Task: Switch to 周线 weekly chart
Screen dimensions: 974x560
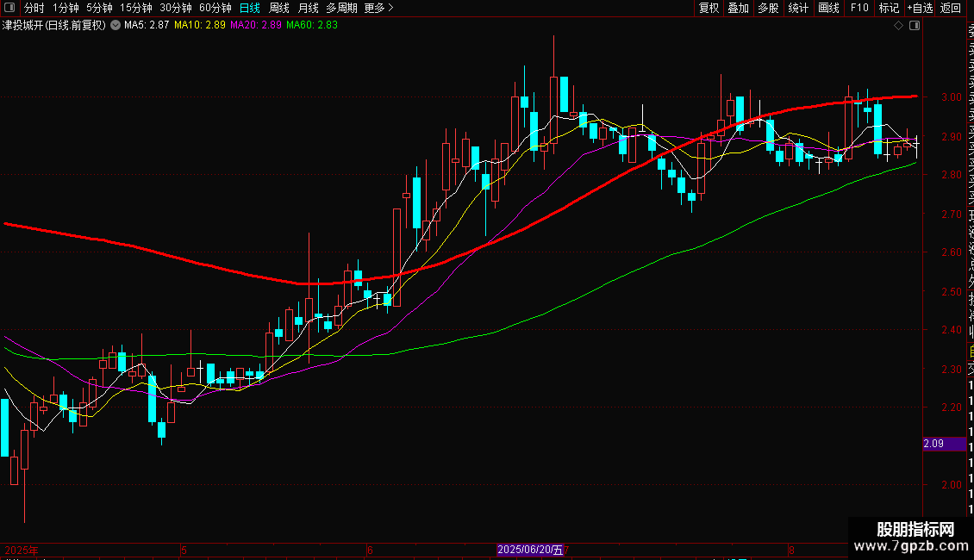Action: [x=279, y=8]
